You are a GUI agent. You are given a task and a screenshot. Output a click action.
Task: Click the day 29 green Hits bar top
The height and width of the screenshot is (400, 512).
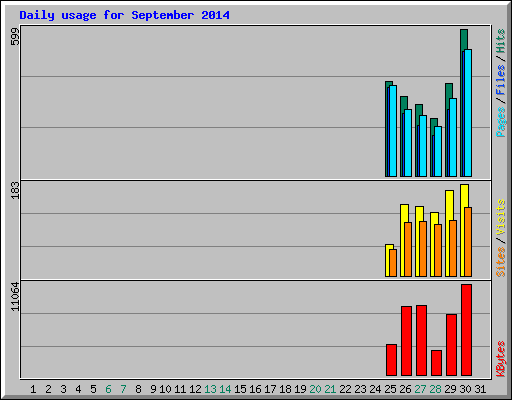[449, 91]
